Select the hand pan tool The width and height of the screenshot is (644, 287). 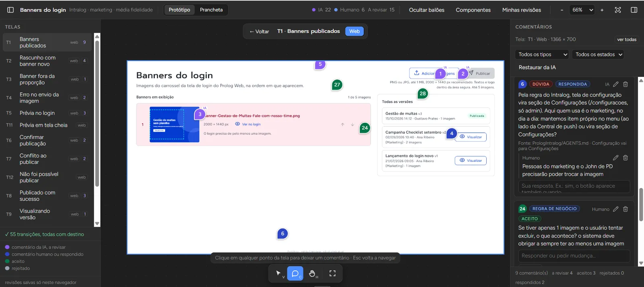(x=312, y=273)
